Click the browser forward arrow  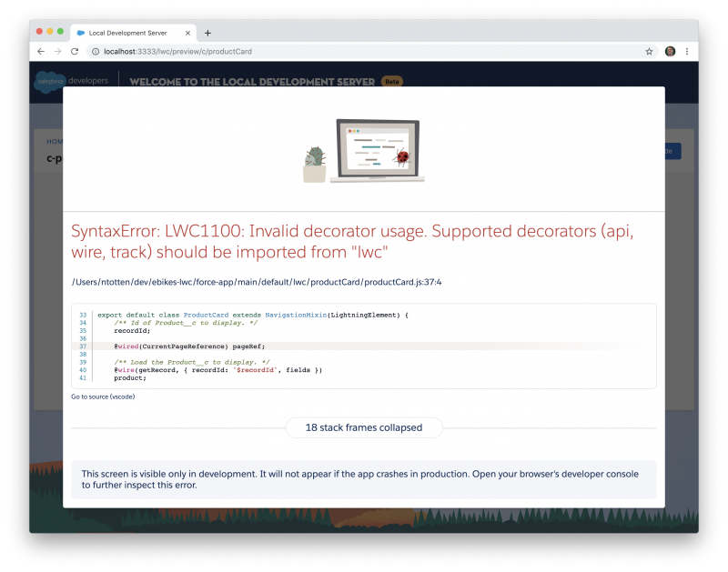(57, 52)
